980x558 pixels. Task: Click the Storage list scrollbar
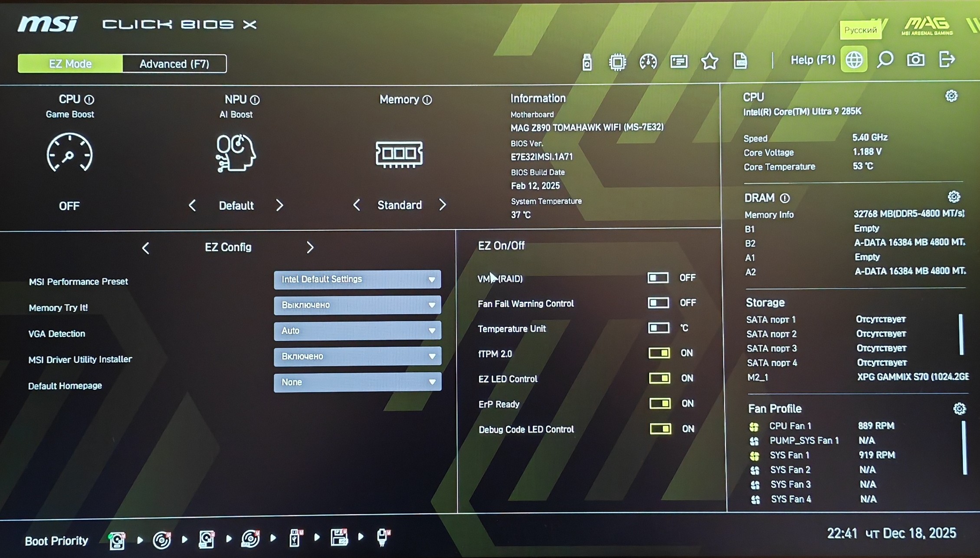(x=960, y=334)
